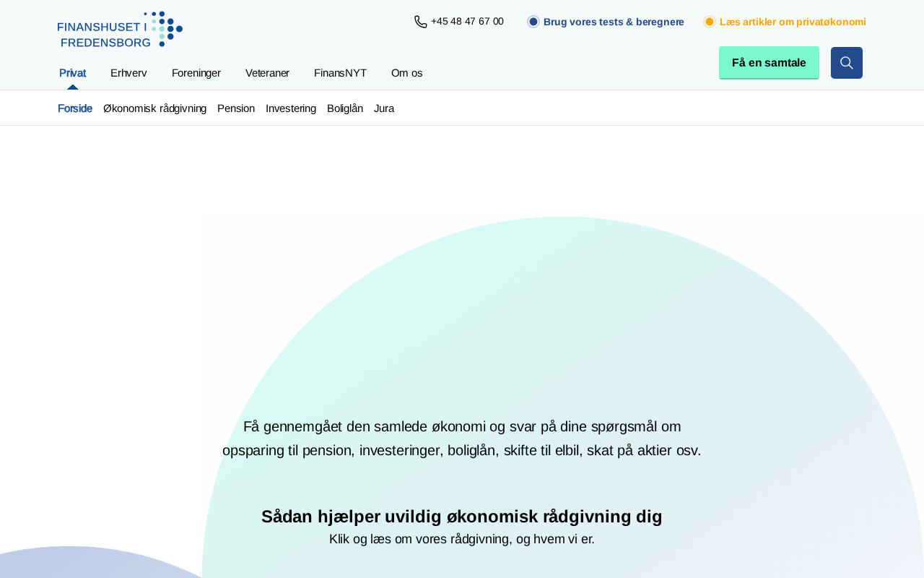Click the phone handset icon

pos(421,22)
